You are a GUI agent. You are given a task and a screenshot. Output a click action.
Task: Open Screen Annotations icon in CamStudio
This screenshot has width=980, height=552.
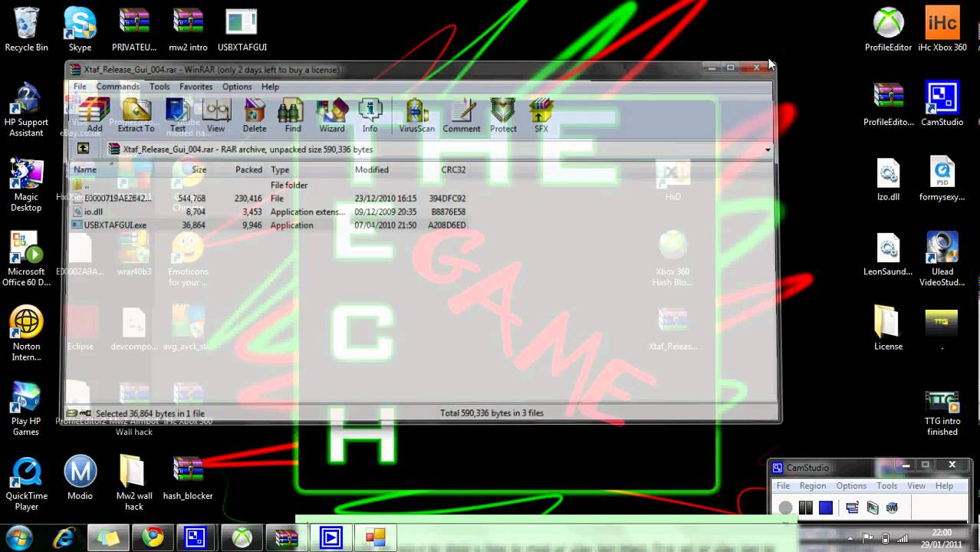[x=872, y=508]
